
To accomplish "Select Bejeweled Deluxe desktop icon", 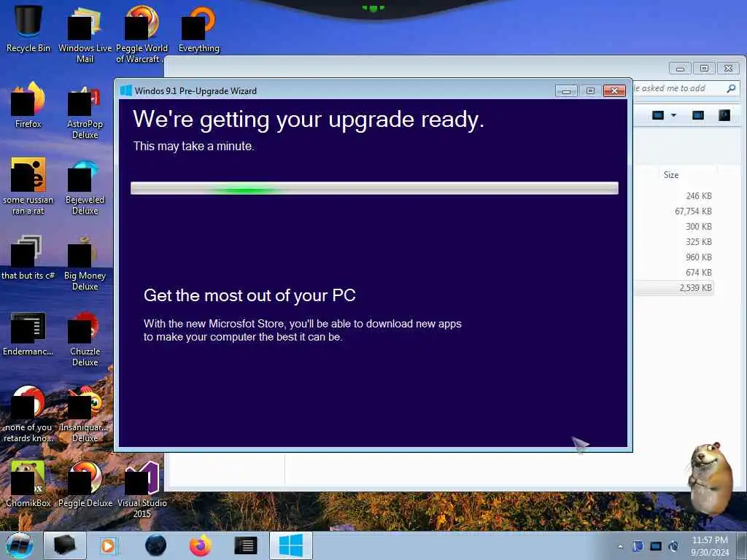I will pyautogui.click(x=85, y=186).
